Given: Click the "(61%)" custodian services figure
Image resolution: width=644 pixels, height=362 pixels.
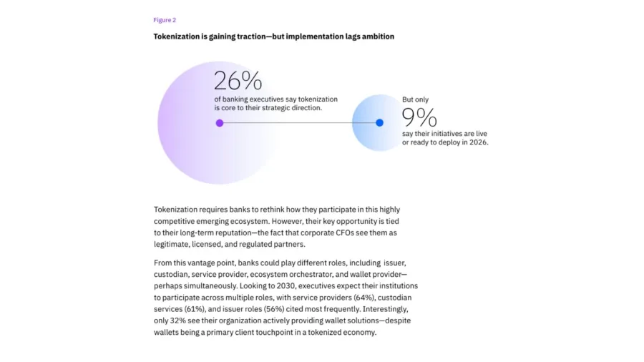Looking at the screenshot, I should [x=195, y=308].
